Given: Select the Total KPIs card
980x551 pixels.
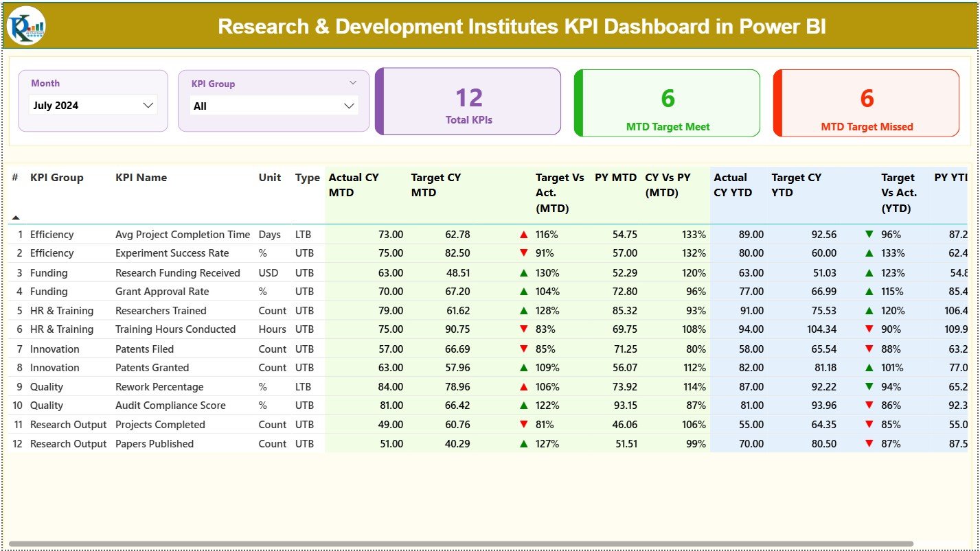Looking at the screenshot, I should (468, 102).
